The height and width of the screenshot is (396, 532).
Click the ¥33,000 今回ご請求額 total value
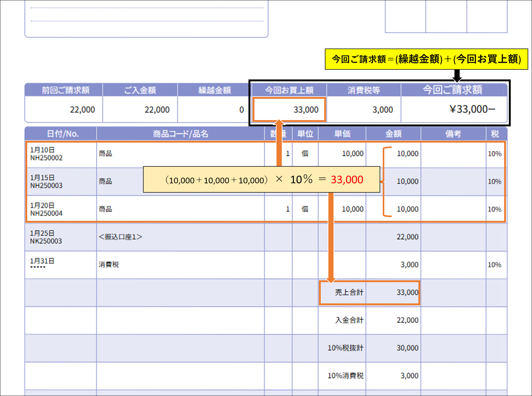click(472, 109)
